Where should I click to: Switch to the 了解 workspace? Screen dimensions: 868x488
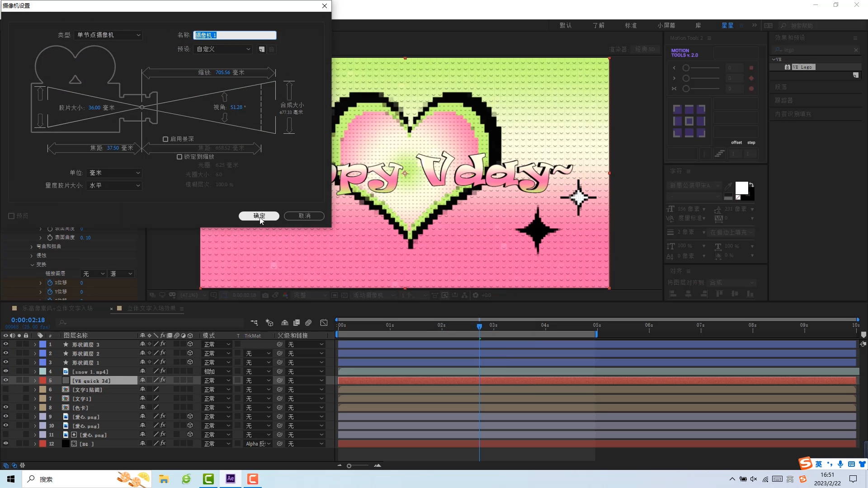(x=599, y=25)
